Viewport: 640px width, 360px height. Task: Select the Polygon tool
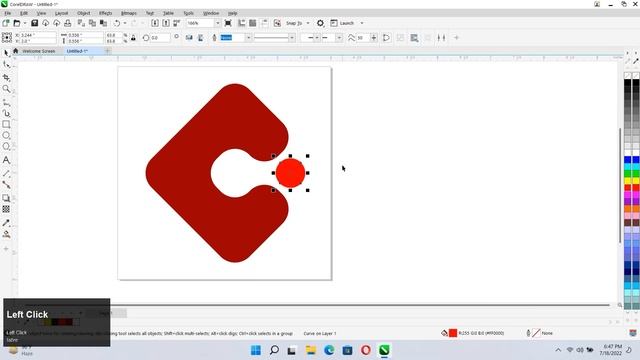click(6, 147)
